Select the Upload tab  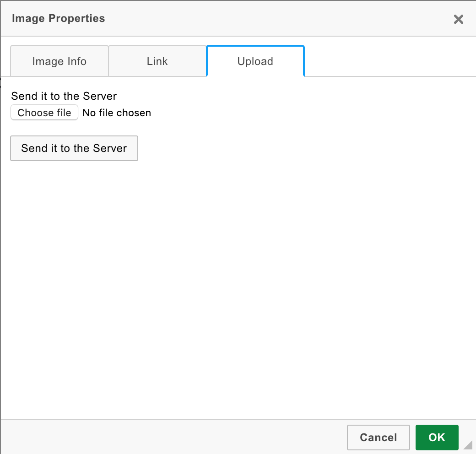tap(255, 61)
